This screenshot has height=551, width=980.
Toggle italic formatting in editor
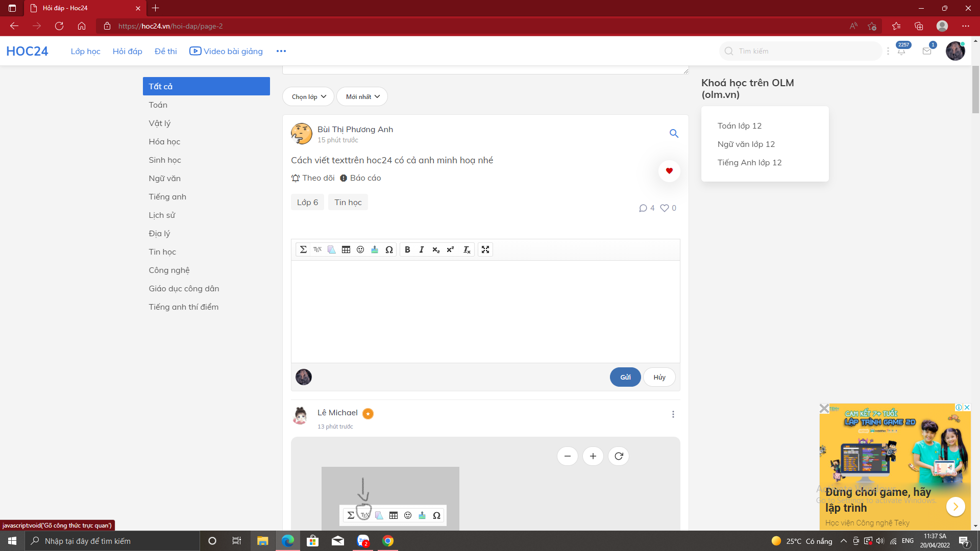pos(422,249)
